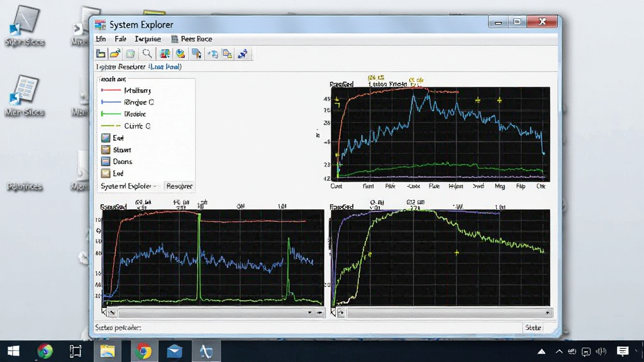Screen dimensions: 644x362
Task: Click the blue tag icon beside the globe
Action: [196, 54]
